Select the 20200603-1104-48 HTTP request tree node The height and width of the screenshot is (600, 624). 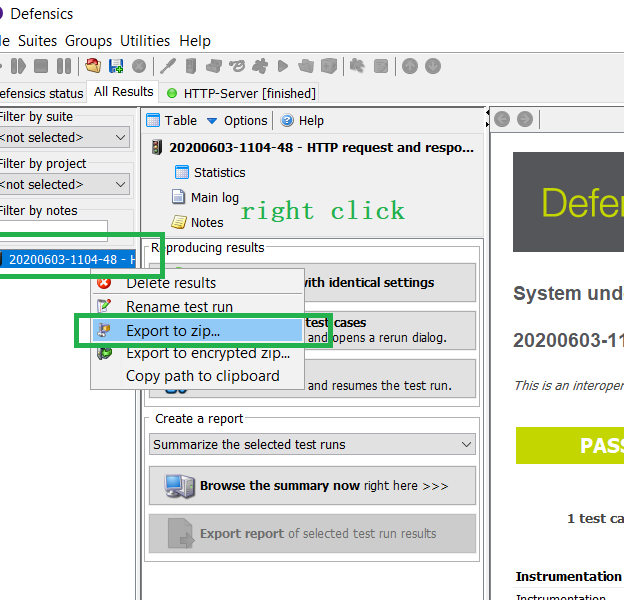(313, 148)
